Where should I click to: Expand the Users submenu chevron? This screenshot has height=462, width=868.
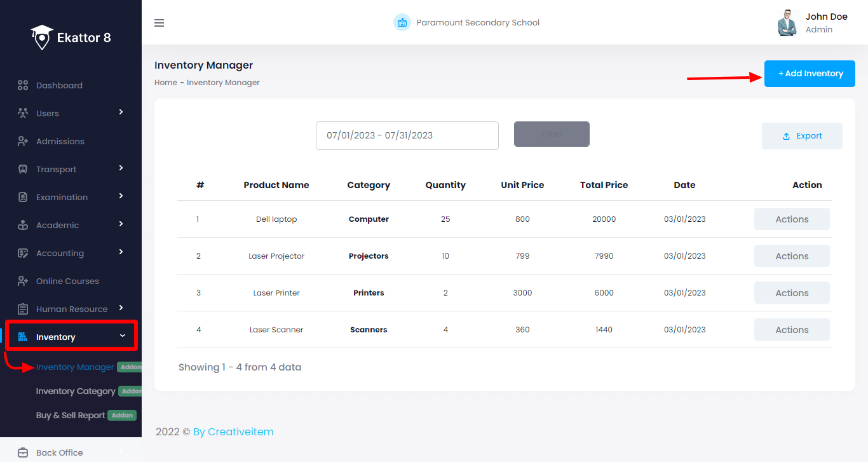tap(121, 112)
